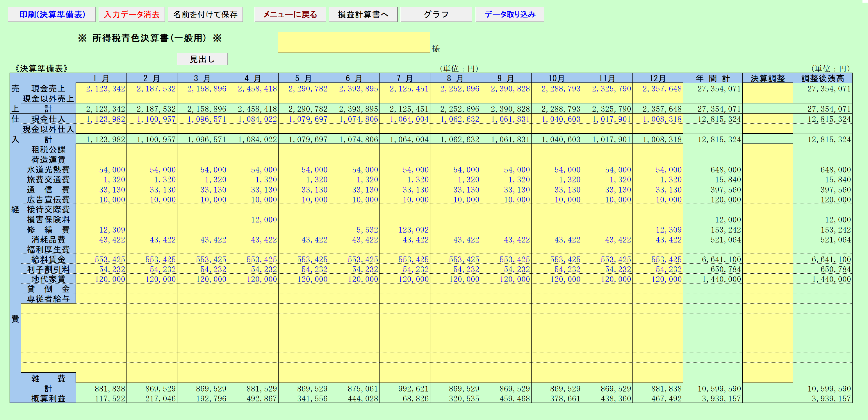
Task: Select the 調整後残高 地代家賃 value 1,440,000
Action: 823,279
